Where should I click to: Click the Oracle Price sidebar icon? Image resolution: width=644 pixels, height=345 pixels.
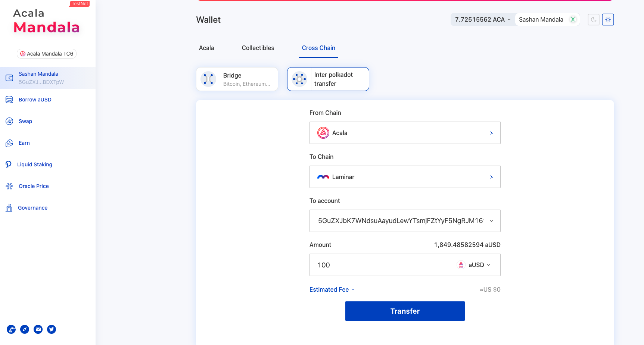[x=9, y=186]
